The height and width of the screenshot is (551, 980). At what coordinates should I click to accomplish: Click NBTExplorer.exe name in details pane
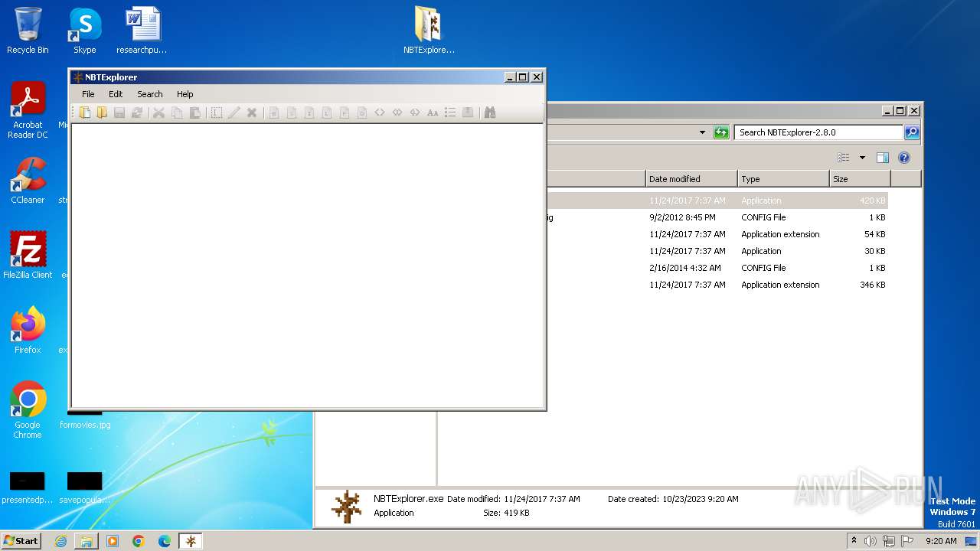click(408, 499)
